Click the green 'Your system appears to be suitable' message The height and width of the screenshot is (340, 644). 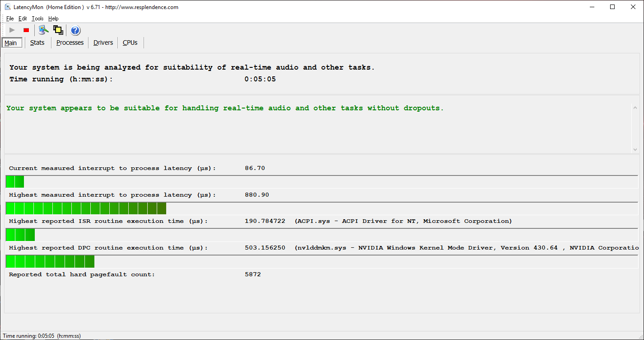[x=225, y=109]
